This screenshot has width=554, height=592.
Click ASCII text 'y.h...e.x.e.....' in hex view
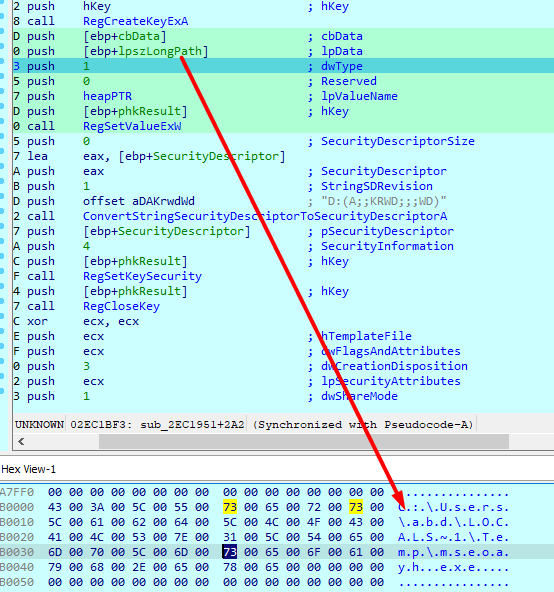453,567
